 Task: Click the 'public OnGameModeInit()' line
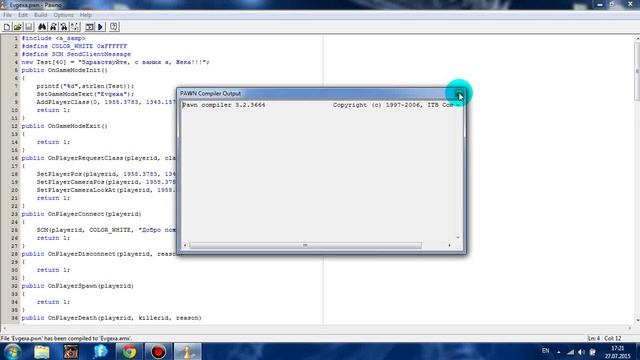pos(64,70)
